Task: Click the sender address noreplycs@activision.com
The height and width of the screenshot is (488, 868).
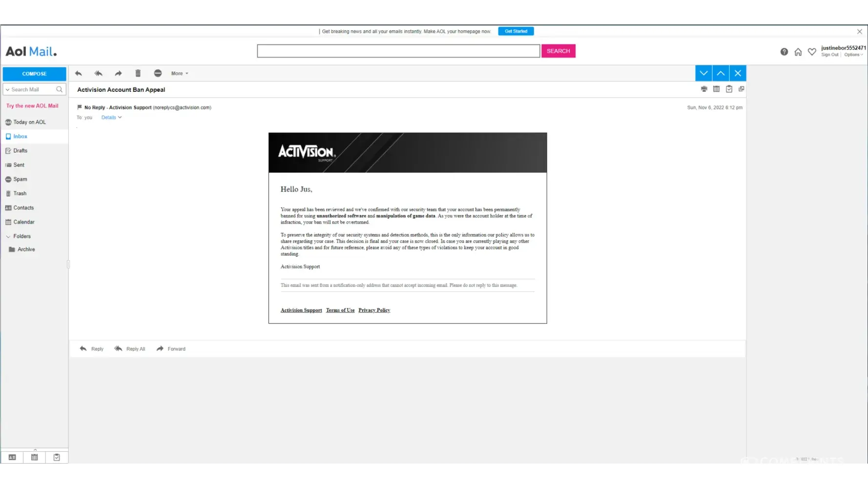Action: pyautogui.click(x=182, y=107)
